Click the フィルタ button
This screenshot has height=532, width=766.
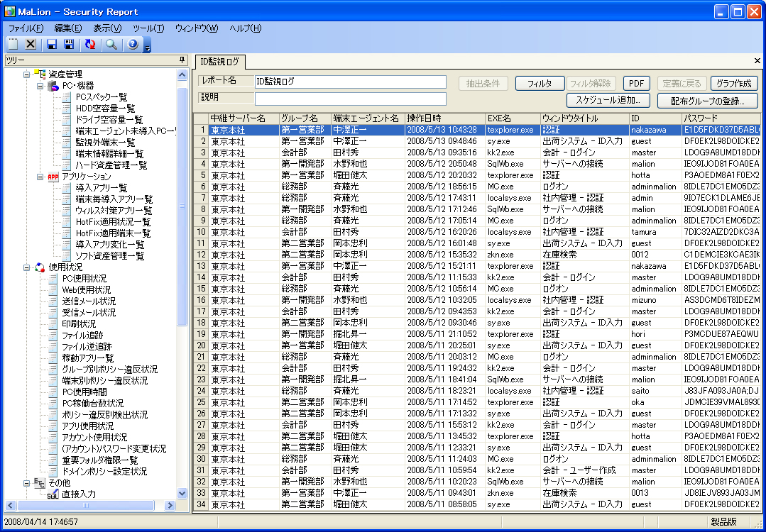coord(540,84)
